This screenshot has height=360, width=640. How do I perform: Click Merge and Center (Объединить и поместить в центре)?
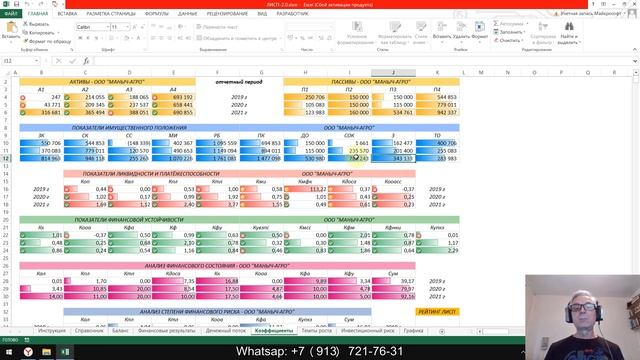point(237,38)
